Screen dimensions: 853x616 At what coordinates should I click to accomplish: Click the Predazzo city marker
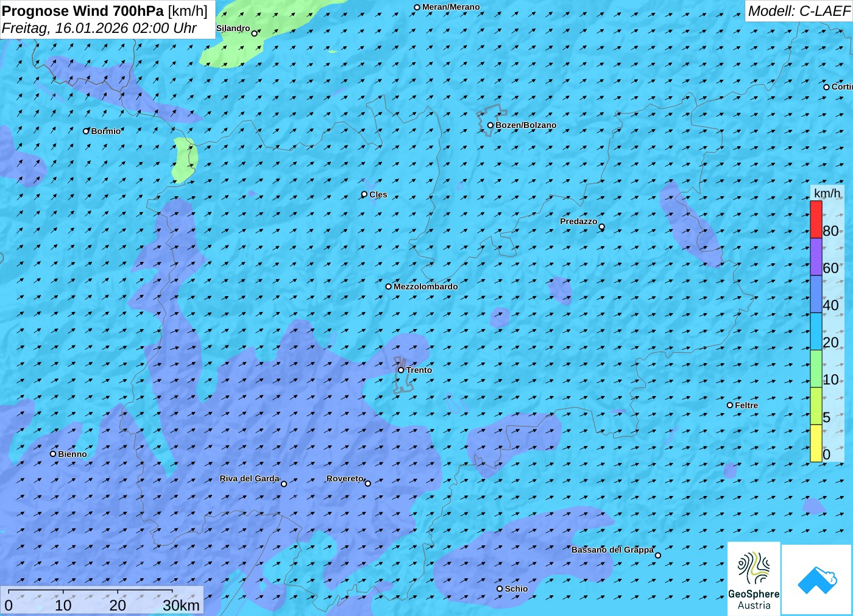click(x=601, y=227)
